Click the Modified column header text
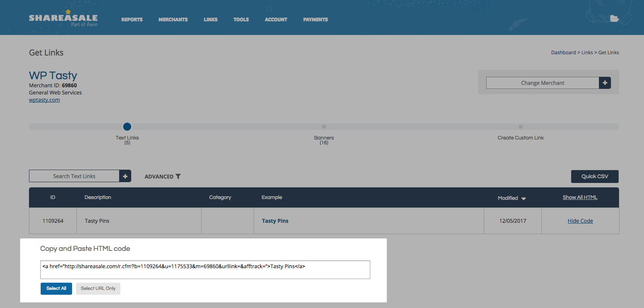The image size is (644, 308). pyautogui.click(x=508, y=198)
